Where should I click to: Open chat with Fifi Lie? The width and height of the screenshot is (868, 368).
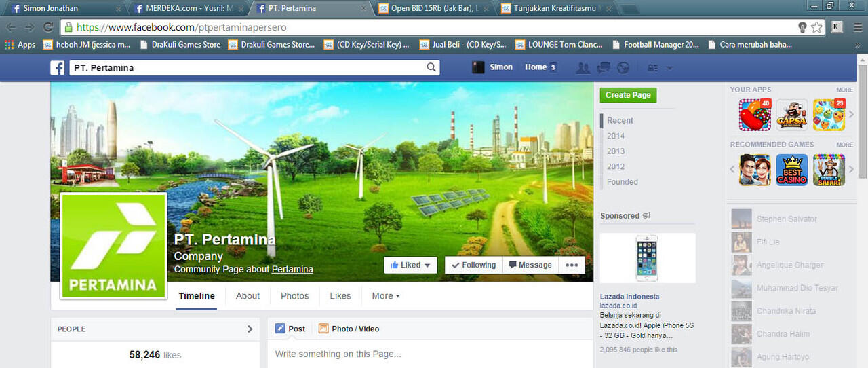click(768, 242)
